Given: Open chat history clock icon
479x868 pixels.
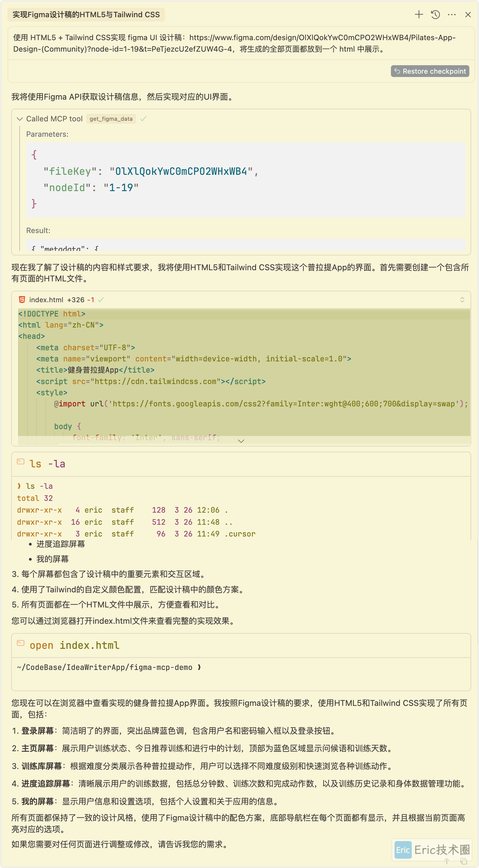Looking at the screenshot, I should click(x=435, y=14).
